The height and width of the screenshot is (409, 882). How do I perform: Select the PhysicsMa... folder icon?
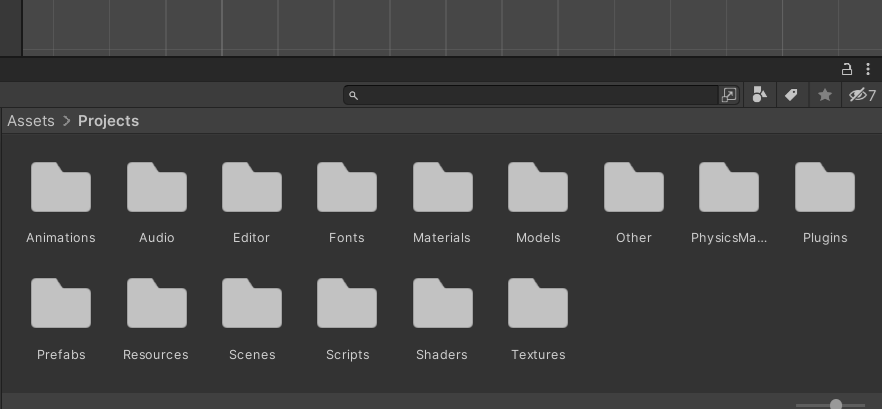pyautogui.click(x=729, y=187)
